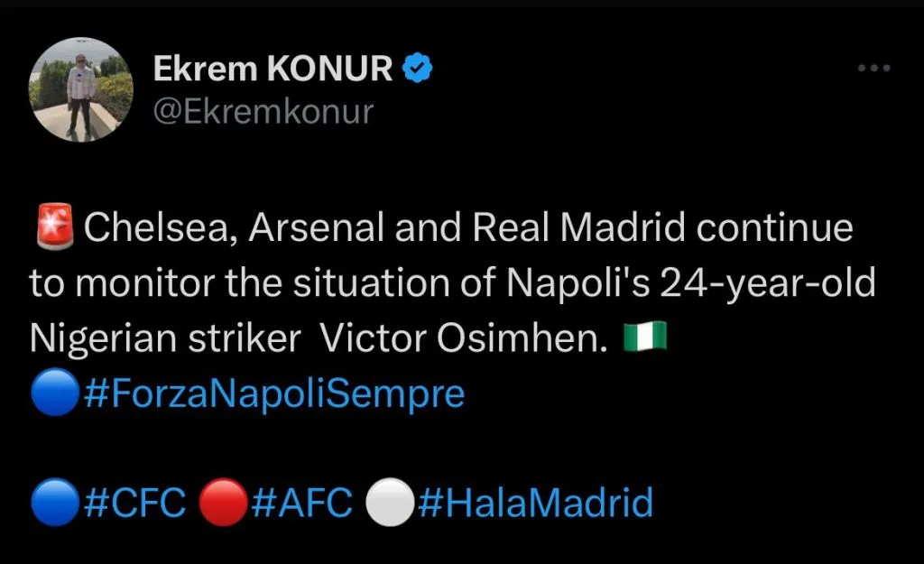Open the three-dot more options menu
The height and width of the screenshot is (564, 924).
click(x=873, y=69)
